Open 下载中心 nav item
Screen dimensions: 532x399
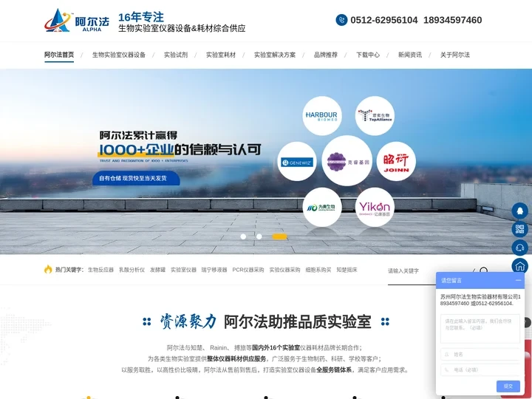(x=368, y=55)
